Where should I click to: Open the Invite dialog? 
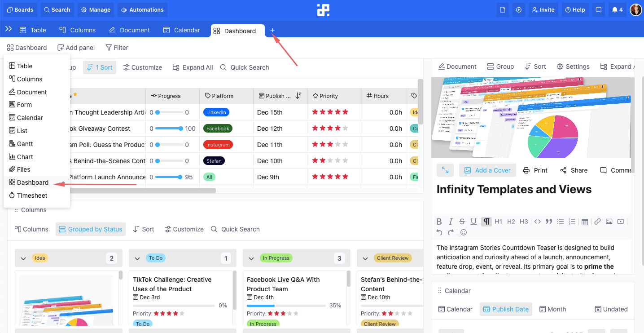pyautogui.click(x=543, y=9)
